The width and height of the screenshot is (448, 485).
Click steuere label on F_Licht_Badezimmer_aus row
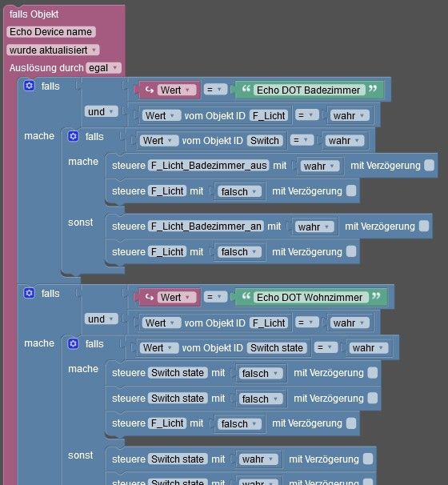129,166
